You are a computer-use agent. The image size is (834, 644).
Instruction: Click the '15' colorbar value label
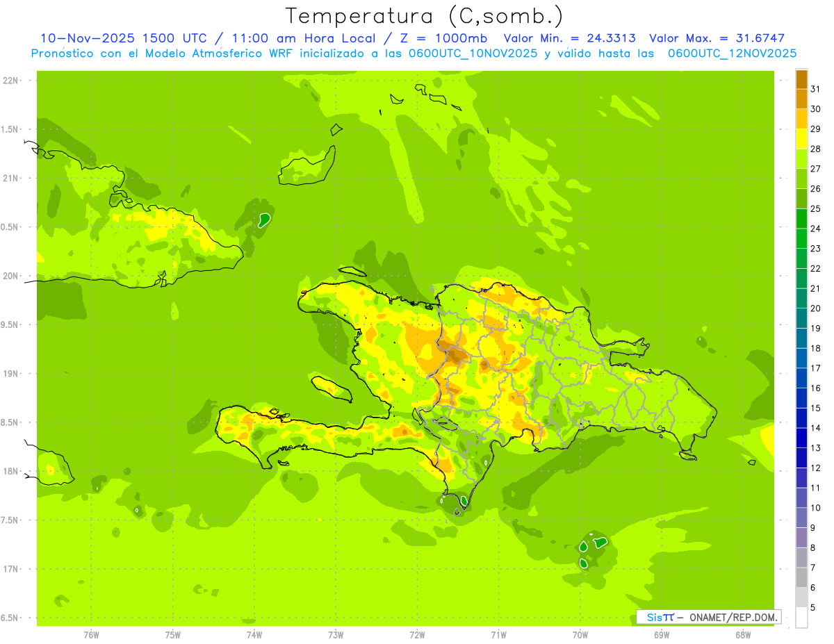pos(816,408)
